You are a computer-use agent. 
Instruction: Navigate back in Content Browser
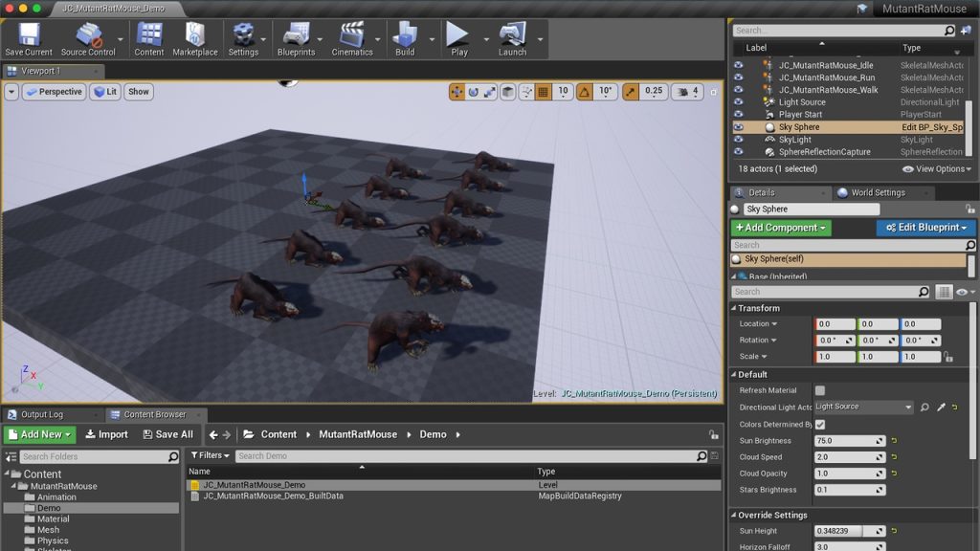213,435
